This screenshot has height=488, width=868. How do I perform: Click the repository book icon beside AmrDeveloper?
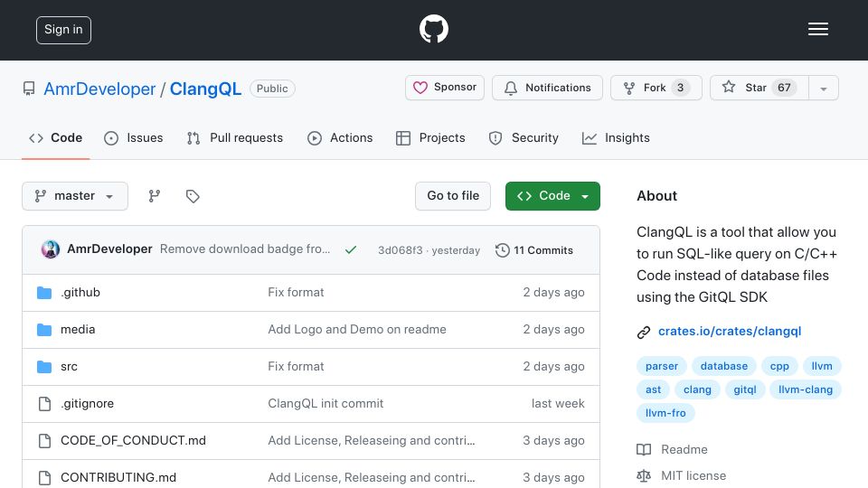pos(29,89)
